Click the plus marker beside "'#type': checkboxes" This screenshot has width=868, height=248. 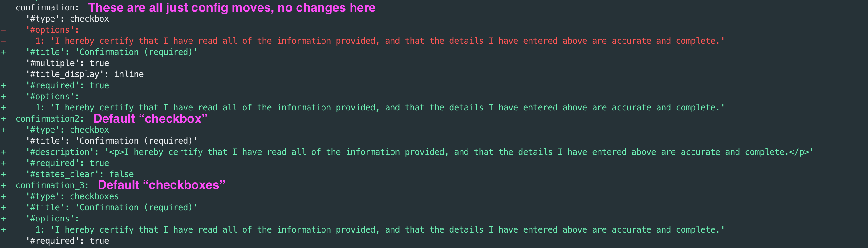(x=3, y=196)
